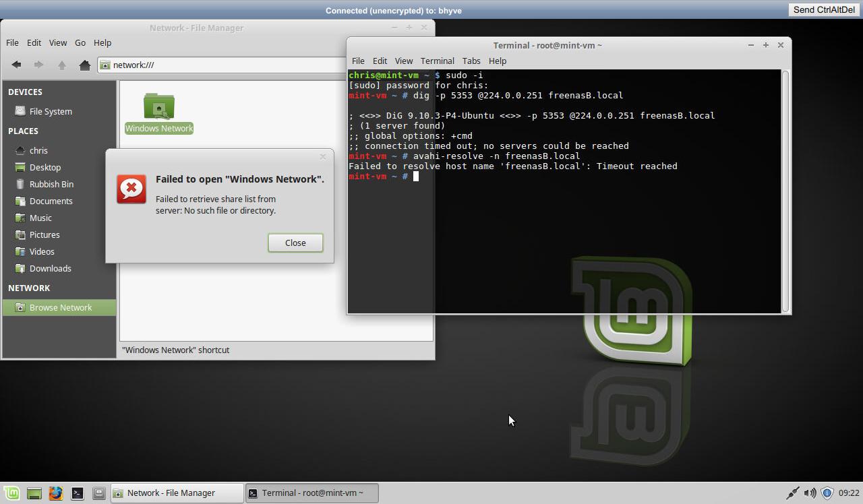
Task: Launch Firefox from the panel
Action: [x=55, y=493]
